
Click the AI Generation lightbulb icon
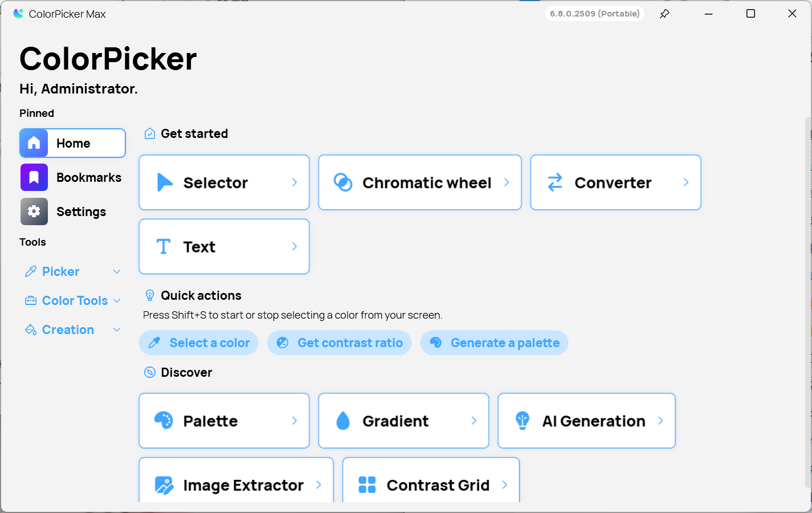point(523,421)
